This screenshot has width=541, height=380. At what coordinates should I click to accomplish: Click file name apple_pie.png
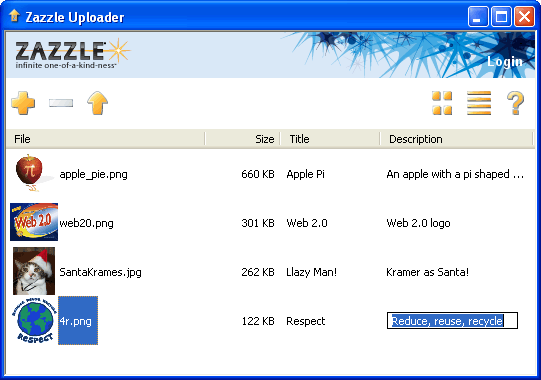point(94,174)
